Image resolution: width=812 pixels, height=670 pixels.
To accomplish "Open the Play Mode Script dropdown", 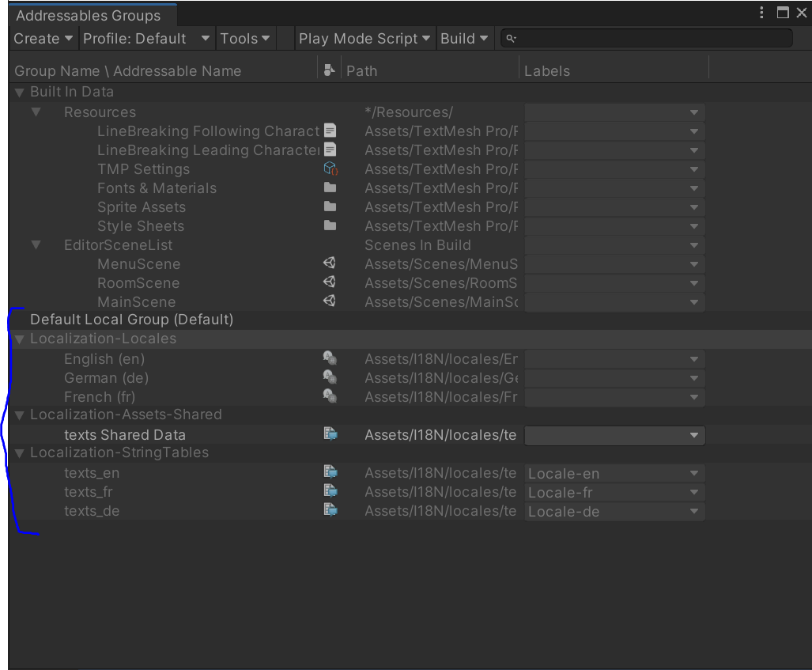I will (364, 37).
